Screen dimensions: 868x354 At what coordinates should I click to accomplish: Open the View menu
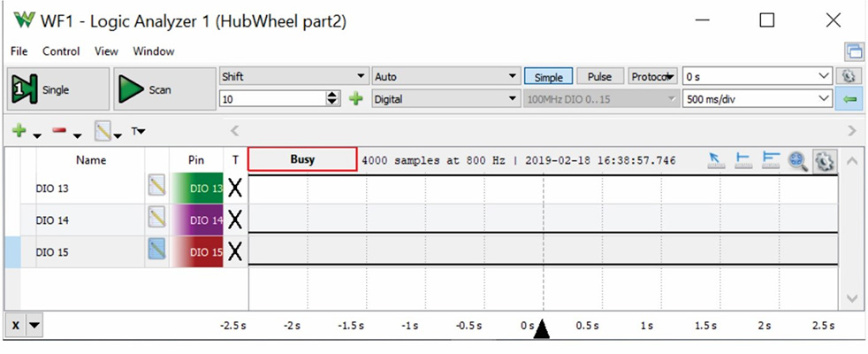(106, 51)
